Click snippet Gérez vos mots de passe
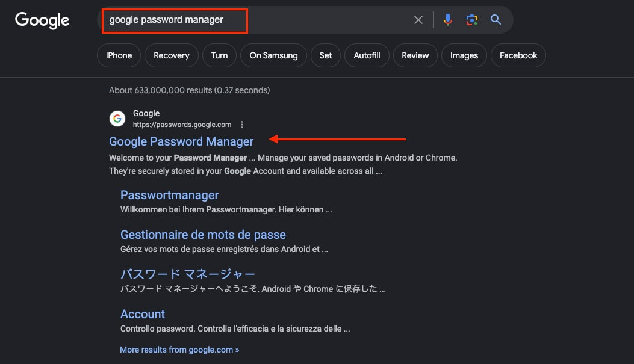 click(x=224, y=249)
